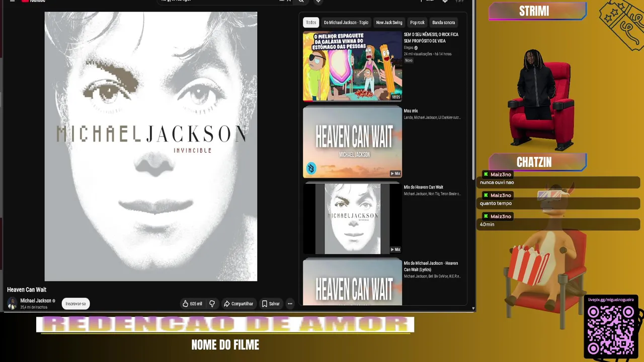The width and height of the screenshot is (644, 362).
Task: Open 'SEM O SEU NÊMESIS, O RICK FICA' title
Action: 431,38
